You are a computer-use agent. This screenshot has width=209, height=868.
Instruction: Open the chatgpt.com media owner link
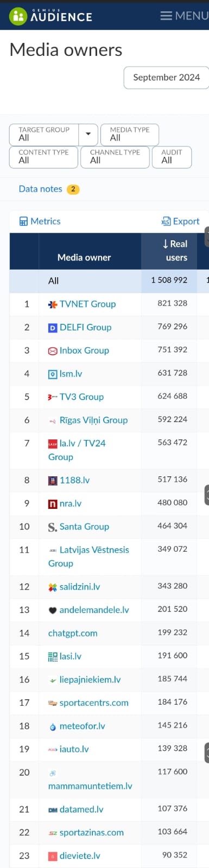click(x=73, y=633)
